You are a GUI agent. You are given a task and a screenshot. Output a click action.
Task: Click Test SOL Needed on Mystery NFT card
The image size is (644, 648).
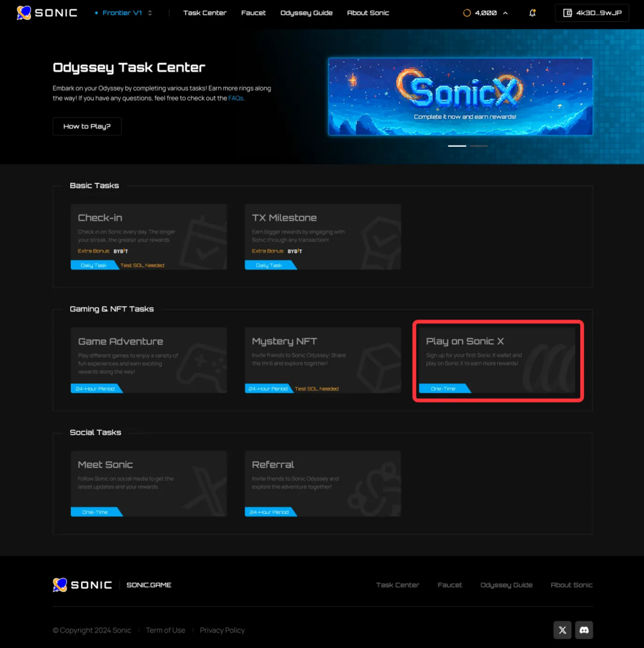pyautogui.click(x=316, y=389)
